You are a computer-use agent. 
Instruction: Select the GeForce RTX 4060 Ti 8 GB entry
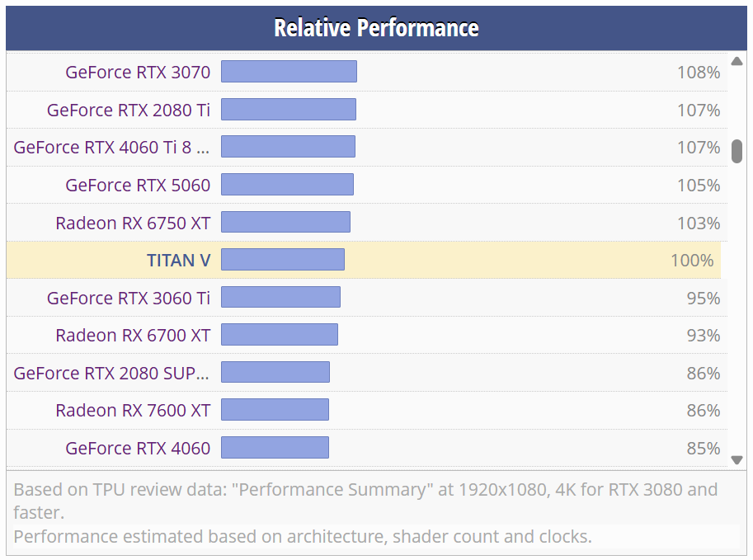(x=112, y=148)
